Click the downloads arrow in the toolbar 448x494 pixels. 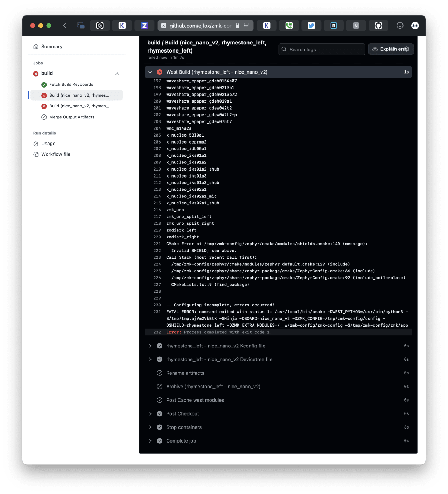tap(400, 25)
